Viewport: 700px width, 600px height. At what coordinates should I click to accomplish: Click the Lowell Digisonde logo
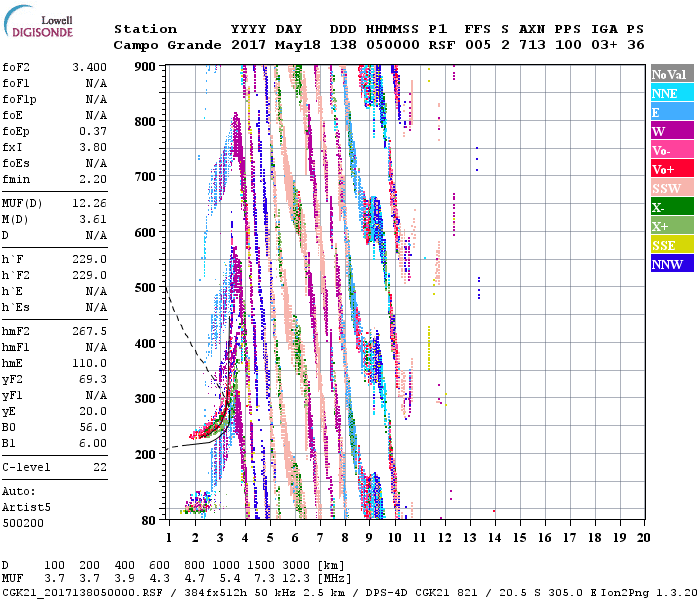38,22
